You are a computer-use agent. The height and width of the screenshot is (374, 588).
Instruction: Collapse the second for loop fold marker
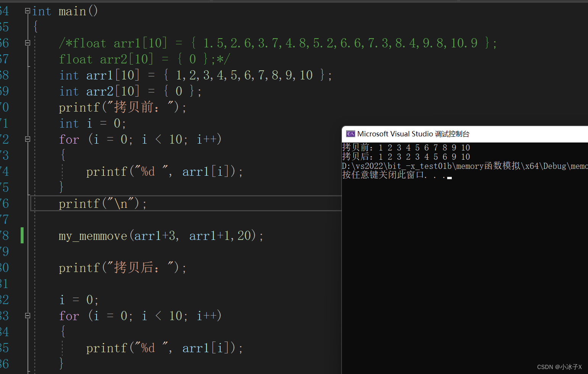27,316
